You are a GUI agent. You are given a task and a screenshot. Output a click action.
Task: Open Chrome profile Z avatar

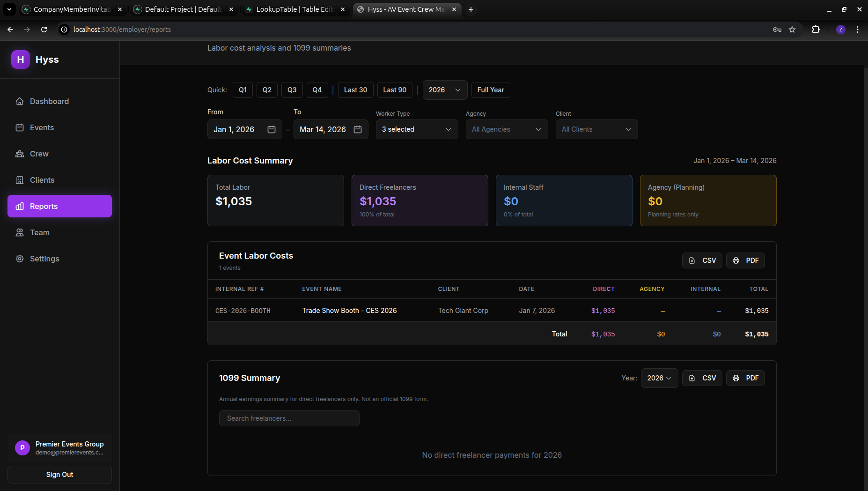click(x=841, y=29)
